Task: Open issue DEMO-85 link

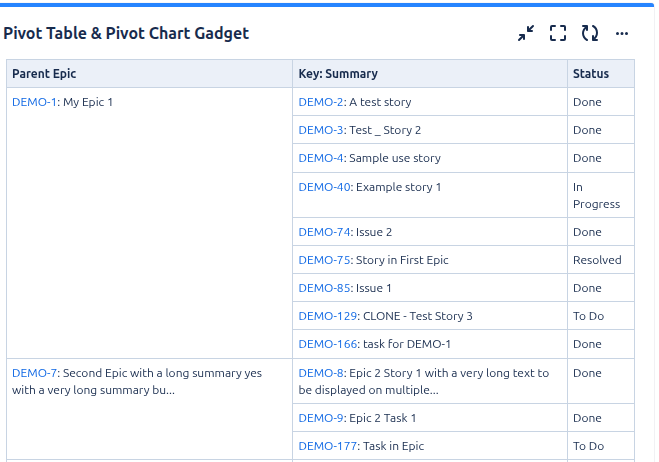Action: coord(324,288)
